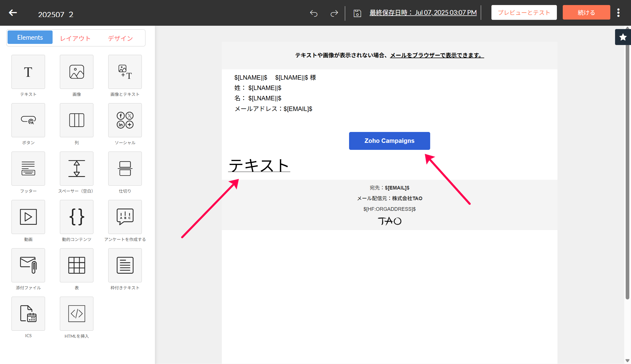This screenshot has height=364, width=631.
Task: Switch to the デザイン tab
Action: coord(120,38)
